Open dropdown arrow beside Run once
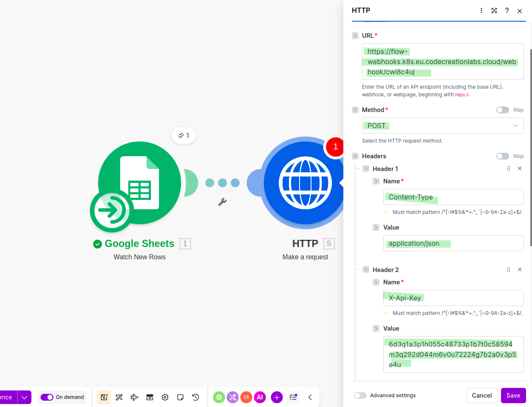The width and height of the screenshot is (532, 407). [x=25, y=397]
